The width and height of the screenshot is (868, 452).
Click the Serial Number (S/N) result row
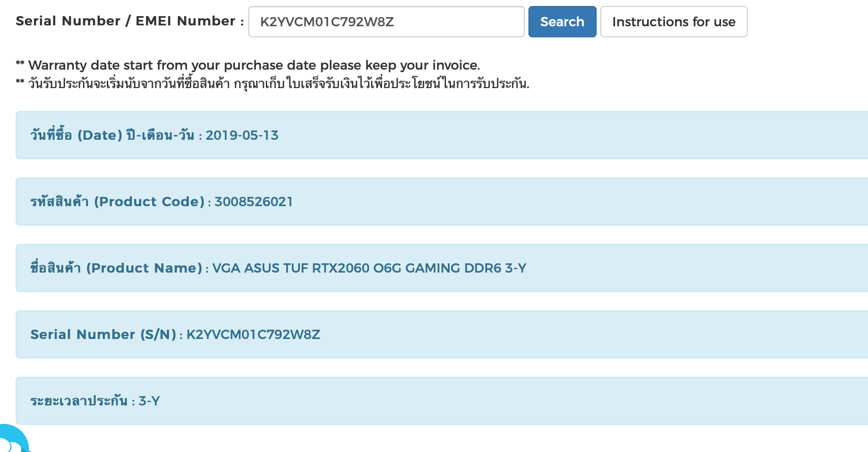click(442, 334)
